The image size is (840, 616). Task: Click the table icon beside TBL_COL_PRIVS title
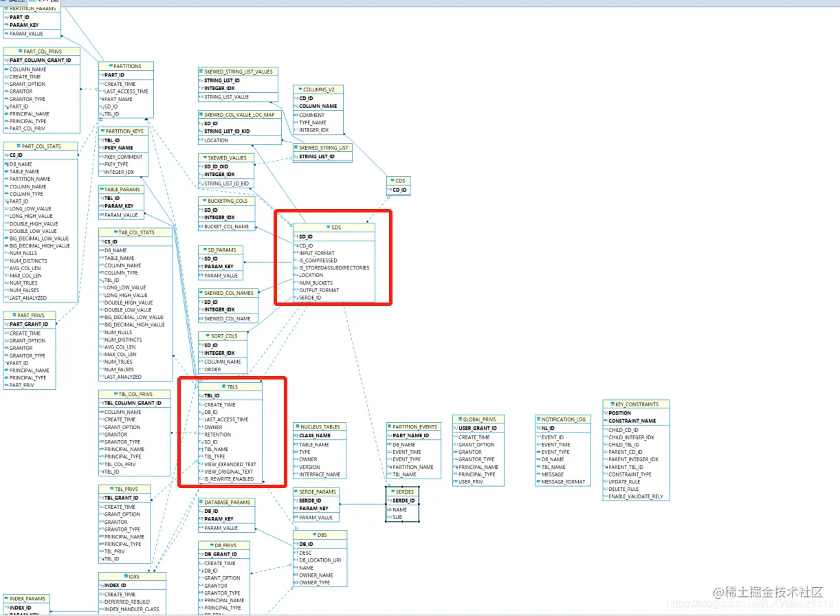(x=115, y=395)
